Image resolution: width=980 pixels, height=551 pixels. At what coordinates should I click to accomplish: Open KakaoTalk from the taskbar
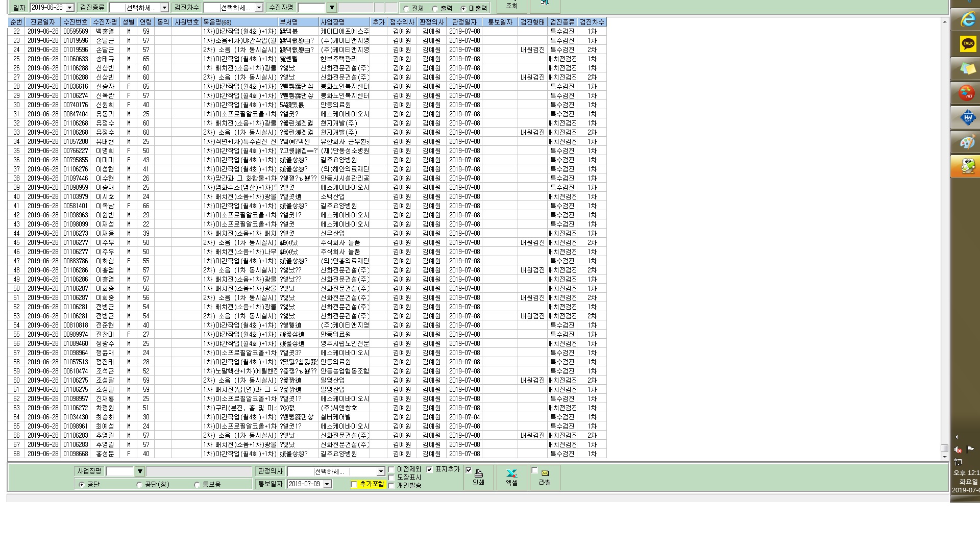coord(967,44)
